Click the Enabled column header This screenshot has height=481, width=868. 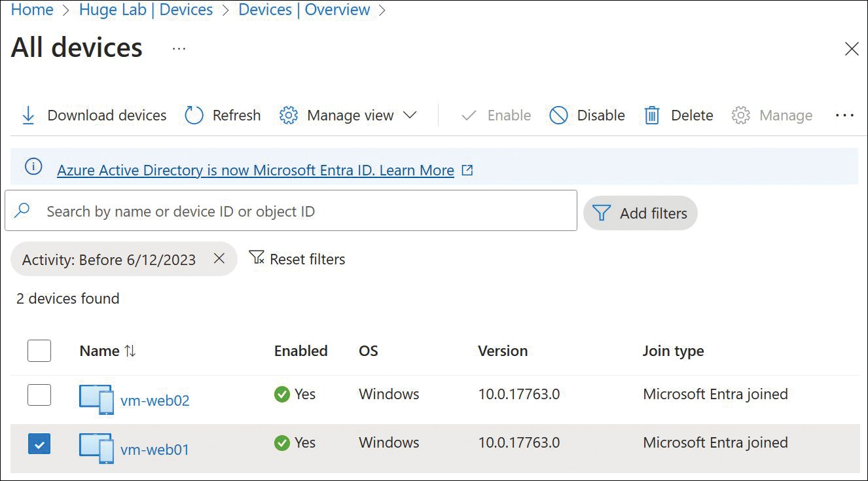(x=300, y=351)
